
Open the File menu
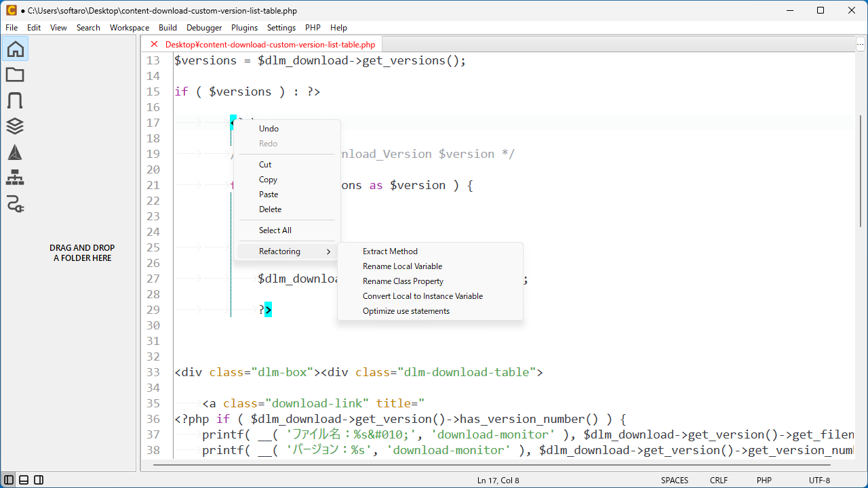[12, 28]
